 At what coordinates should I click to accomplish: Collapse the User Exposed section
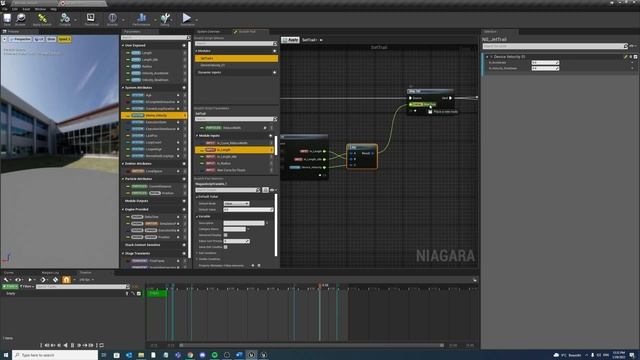click(x=123, y=45)
